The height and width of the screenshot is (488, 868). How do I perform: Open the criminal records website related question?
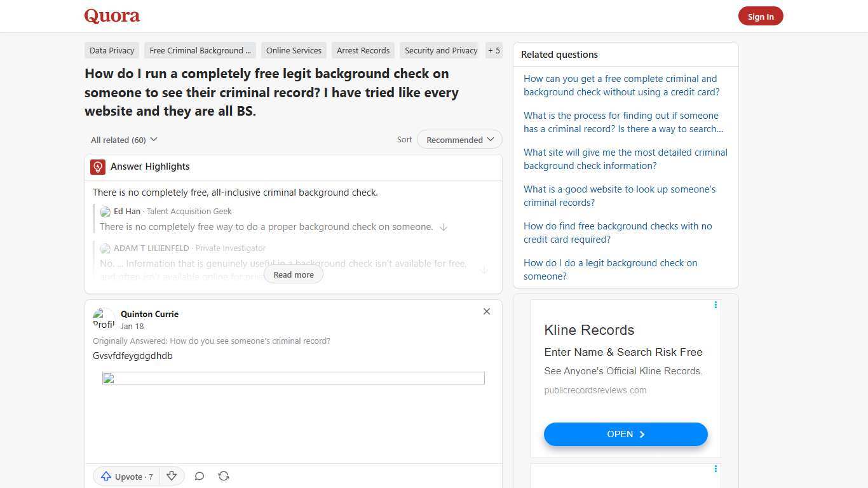tap(620, 196)
